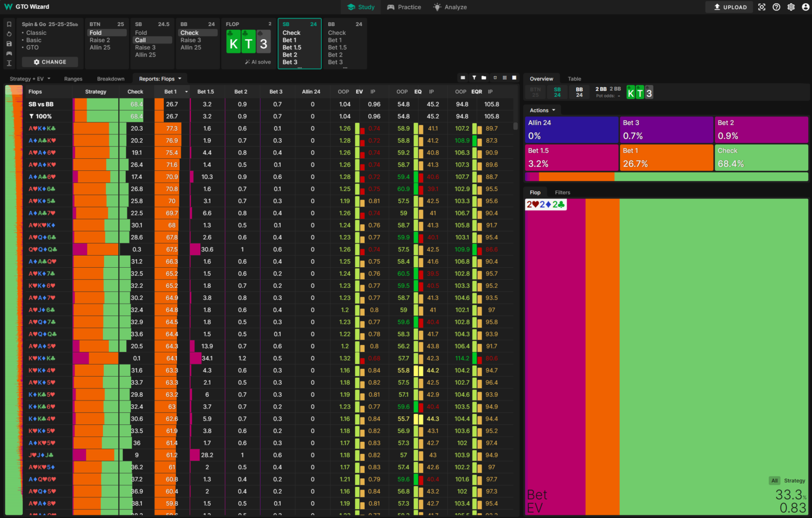Click the A♥K♦K♣ flop row
812x518 pixels.
tap(42, 129)
